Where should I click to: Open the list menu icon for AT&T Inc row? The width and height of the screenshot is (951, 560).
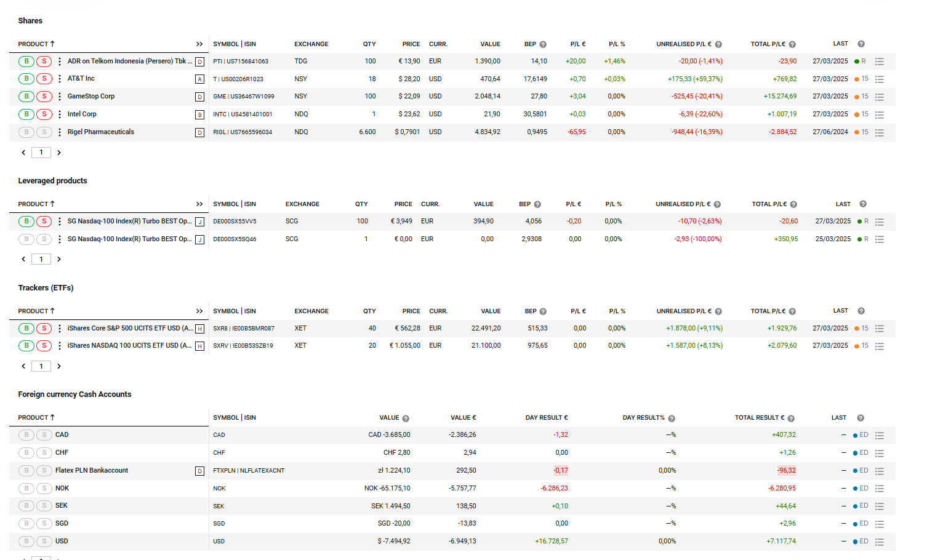[879, 79]
